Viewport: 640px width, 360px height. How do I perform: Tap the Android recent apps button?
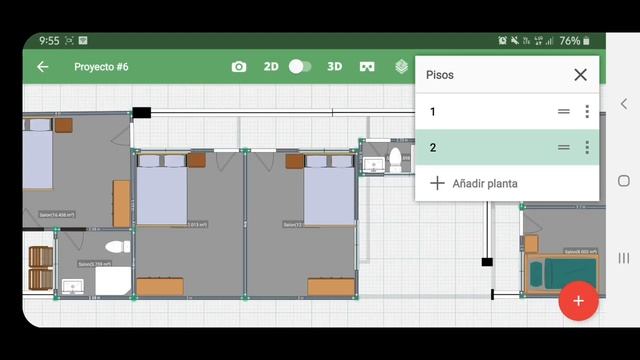[x=624, y=258]
